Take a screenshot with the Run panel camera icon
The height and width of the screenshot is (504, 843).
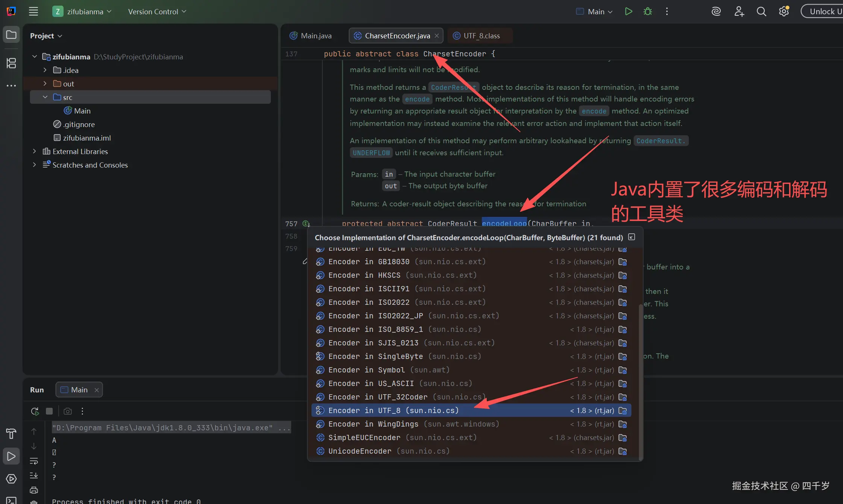pyautogui.click(x=68, y=411)
